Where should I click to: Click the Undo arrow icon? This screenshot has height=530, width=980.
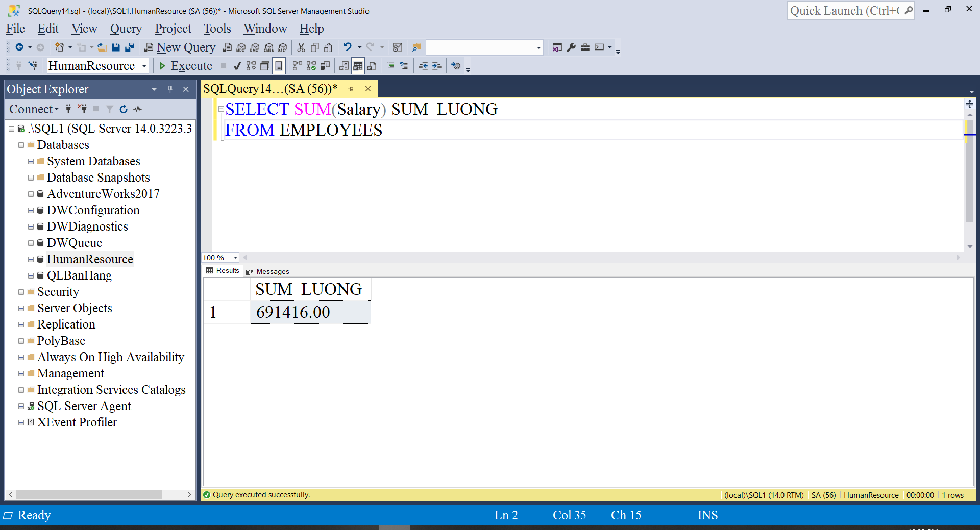coord(348,47)
